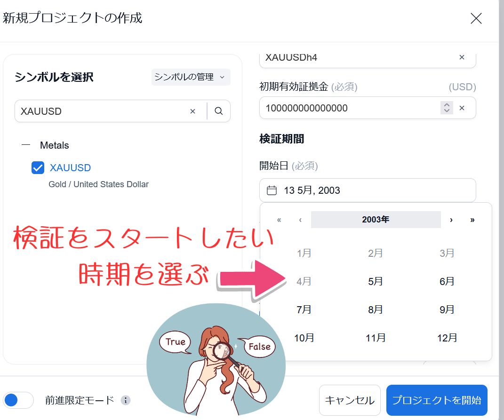Clear the XAUUSD search field with the ×
This screenshot has height=420, width=504.
(193, 111)
